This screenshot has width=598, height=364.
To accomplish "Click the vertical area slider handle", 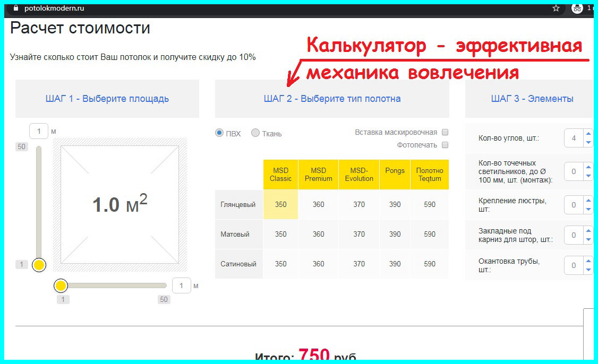I will point(38,264).
